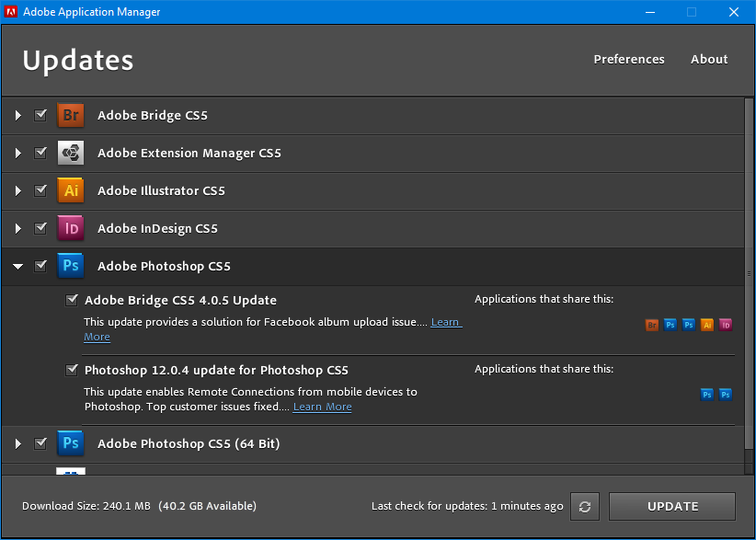Screen dimensions: 756x540
Task: Expand the Adobe Extension Manager CS5 row
Action: [x=17, y=153]
